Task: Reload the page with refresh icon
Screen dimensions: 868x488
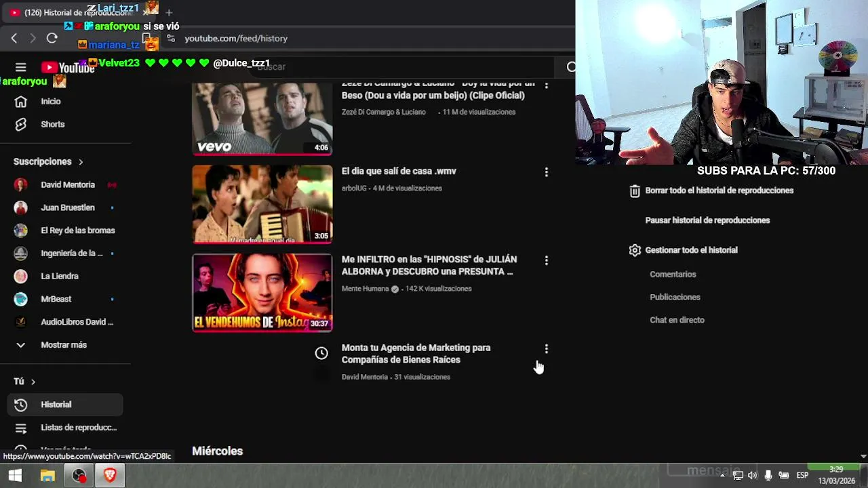Action: (x=52, y=39)
